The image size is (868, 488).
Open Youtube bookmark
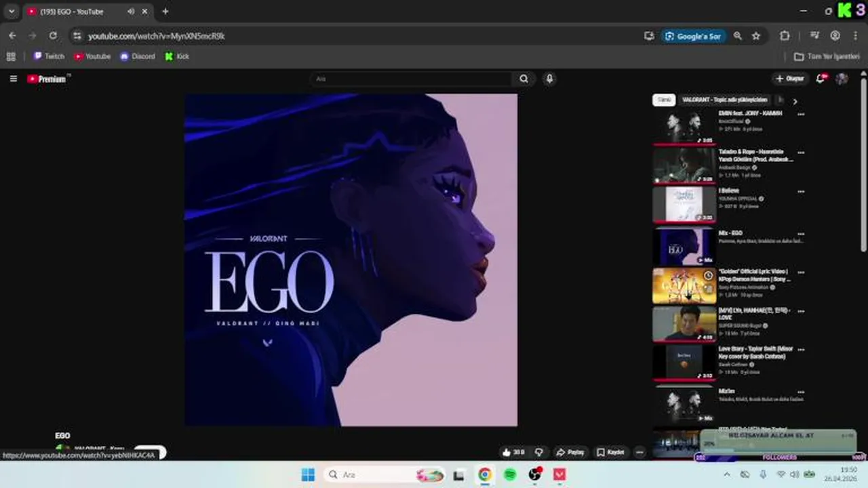click(92, 56)
